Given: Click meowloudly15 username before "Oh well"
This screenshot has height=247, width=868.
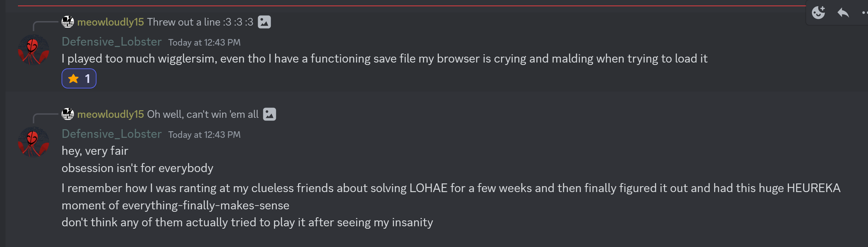Looking at the screenshot, I should pos(110,114).
